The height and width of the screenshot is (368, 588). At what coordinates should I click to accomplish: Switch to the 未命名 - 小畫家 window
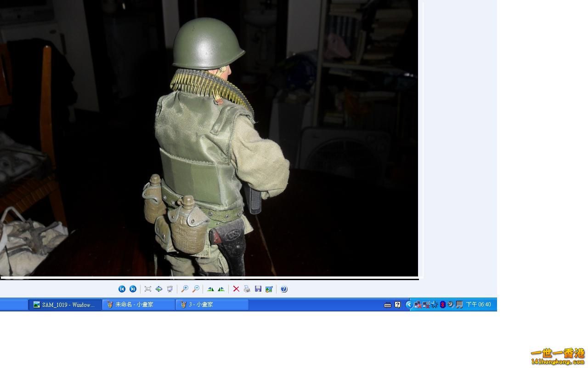coord(138,305)
